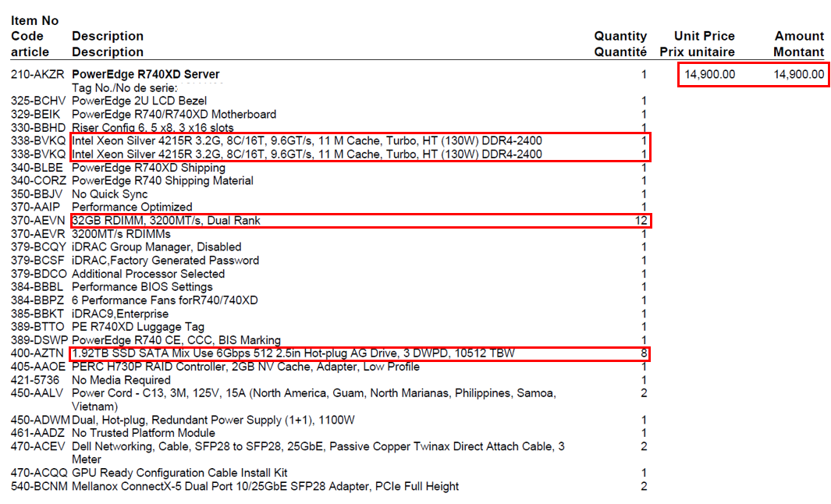Select Dell Networking SFP28 cable description
The height and width of the screenshot is (504, 831).
318,453
